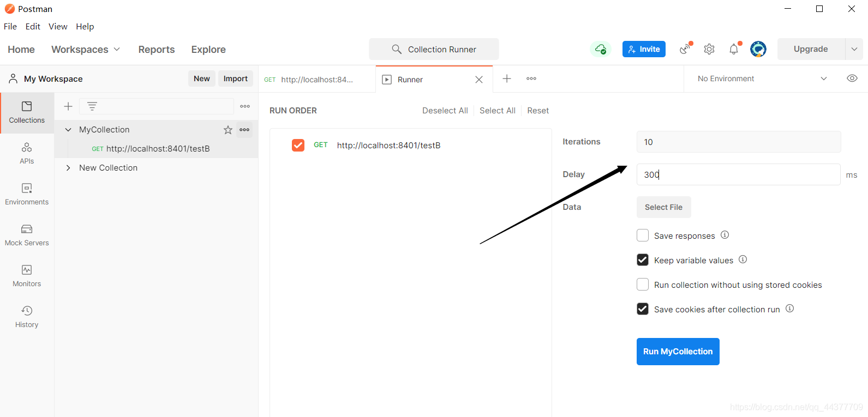
Task: Open the Edit menu
Action: 33,26
